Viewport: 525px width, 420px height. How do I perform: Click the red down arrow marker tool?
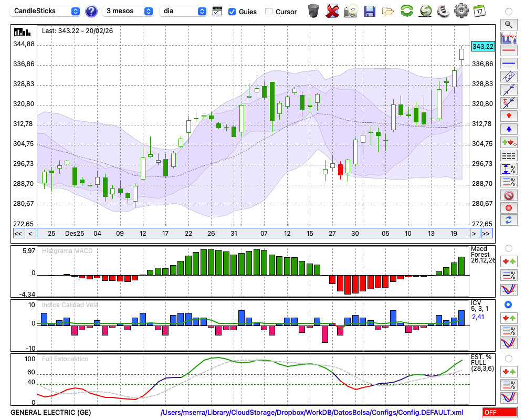pyautogui.click(x=509, y=116)
